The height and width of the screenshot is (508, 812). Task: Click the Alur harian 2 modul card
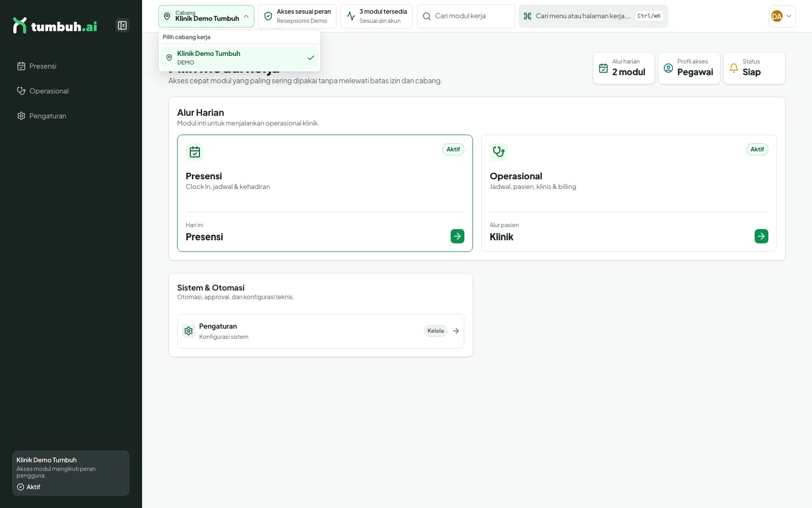624,68
